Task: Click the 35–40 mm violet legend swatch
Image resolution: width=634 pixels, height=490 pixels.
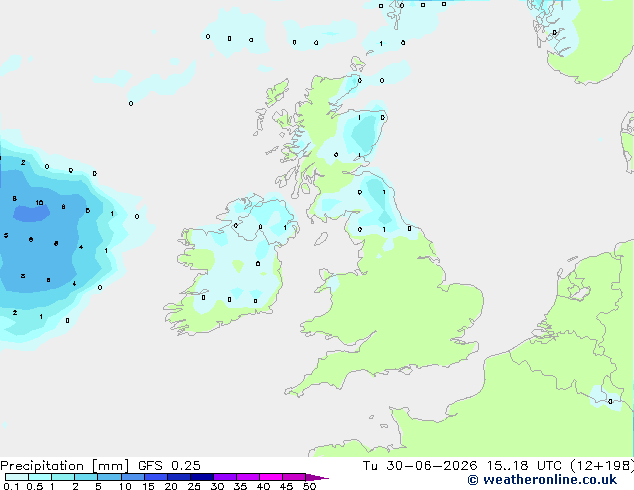Action: (247, 477)
